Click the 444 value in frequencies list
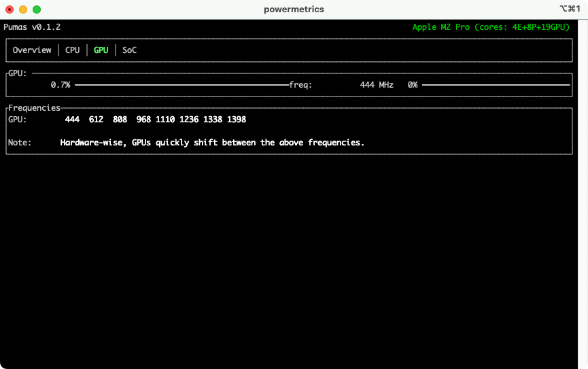 coord(72,119)
